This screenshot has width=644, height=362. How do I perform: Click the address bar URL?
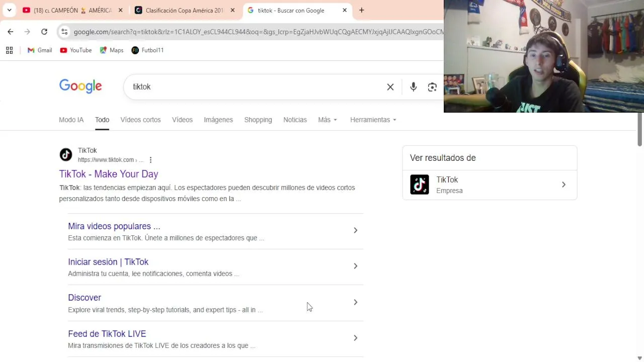[258, 32]
